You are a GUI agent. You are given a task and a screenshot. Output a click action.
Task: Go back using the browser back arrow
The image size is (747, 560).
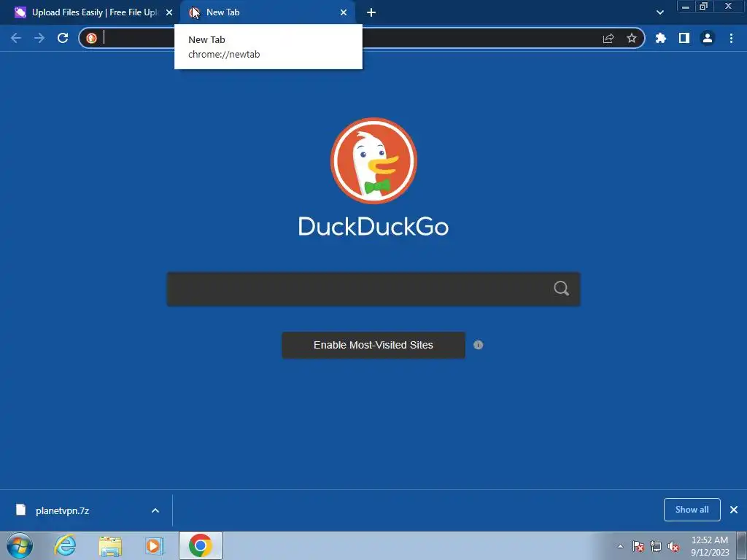tap(16, 38)
